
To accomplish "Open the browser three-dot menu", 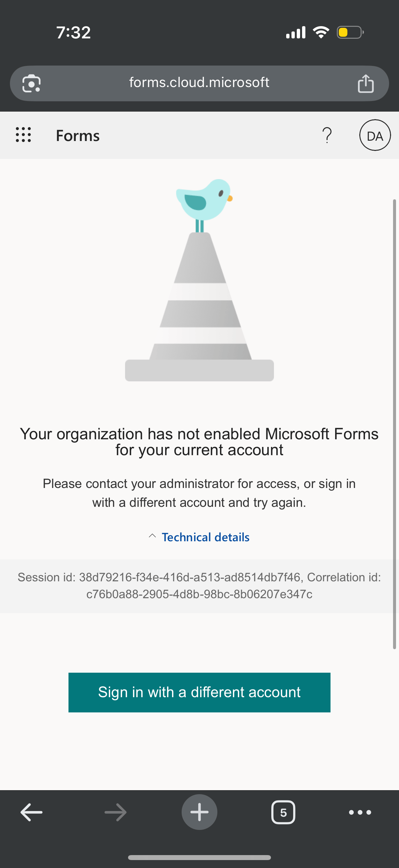I will click(360, 812).
